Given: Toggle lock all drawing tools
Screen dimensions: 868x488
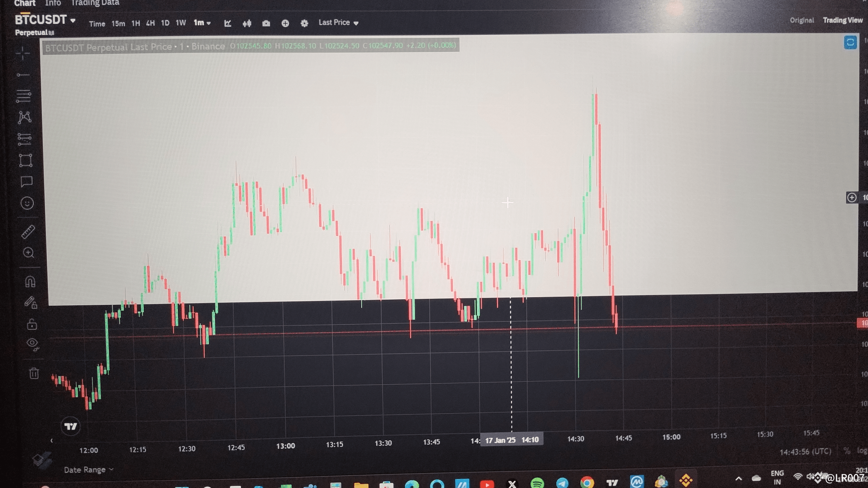Looking at the screenshot, I should coord(32,324).
